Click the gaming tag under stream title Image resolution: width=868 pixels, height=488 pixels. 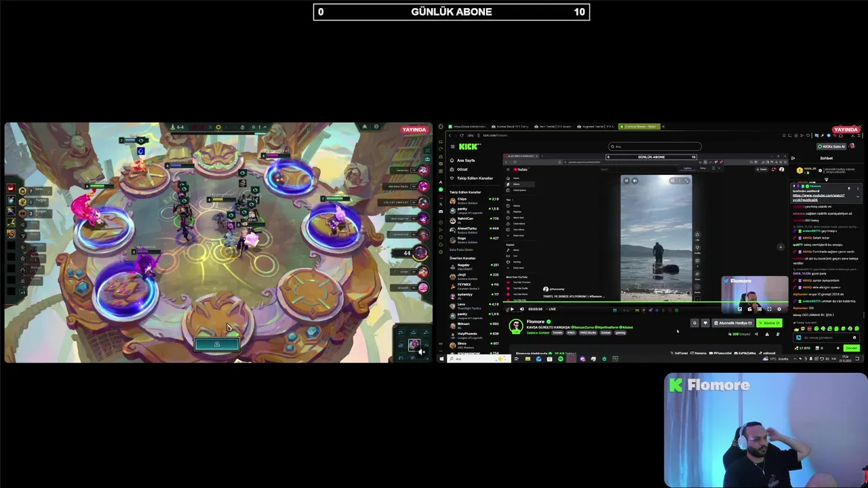(x=620, y=333)
